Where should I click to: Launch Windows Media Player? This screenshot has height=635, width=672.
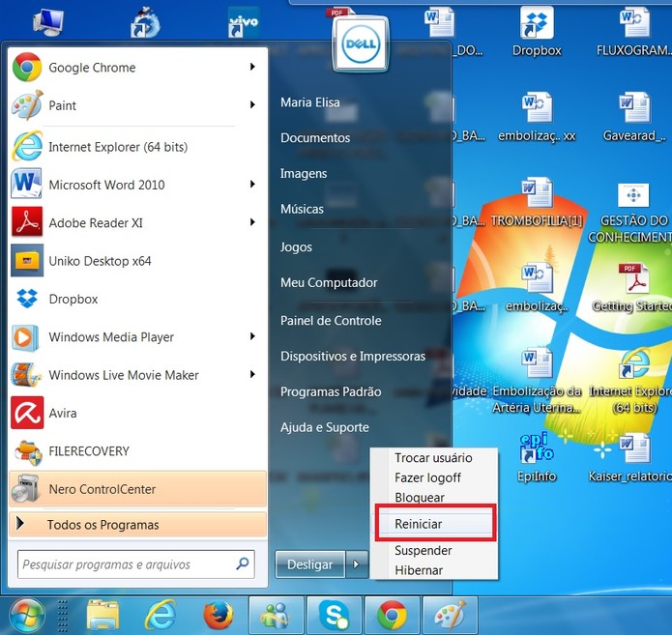click(x=137, y=337)
